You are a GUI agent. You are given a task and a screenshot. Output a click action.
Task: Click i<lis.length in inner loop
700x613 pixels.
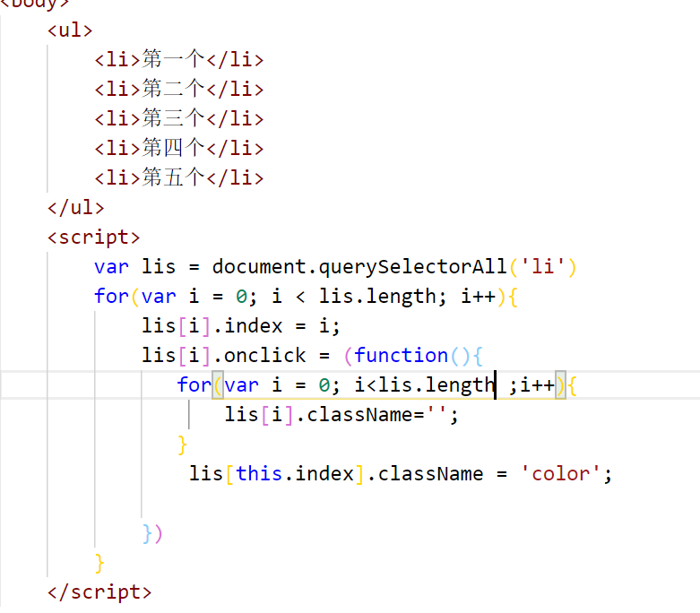(425, 384)
